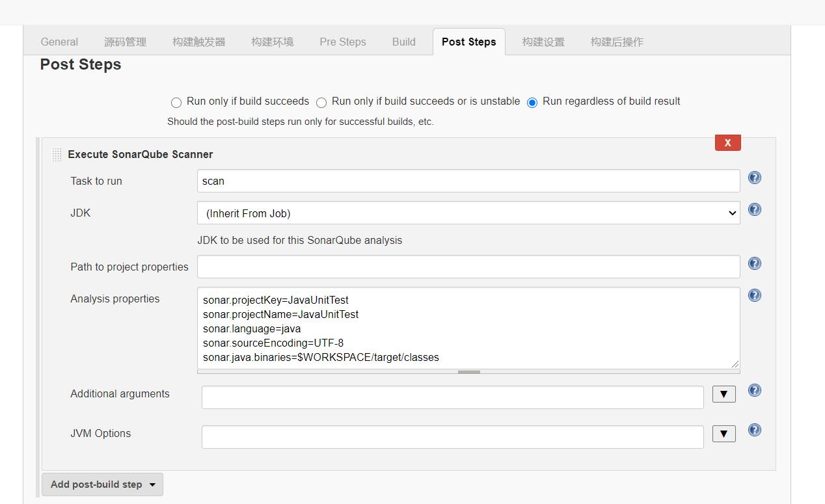Viewport: 825px width, 504px height.
Task: Click the Execute SonarQube Scanner heading
Action: point(140,154)
